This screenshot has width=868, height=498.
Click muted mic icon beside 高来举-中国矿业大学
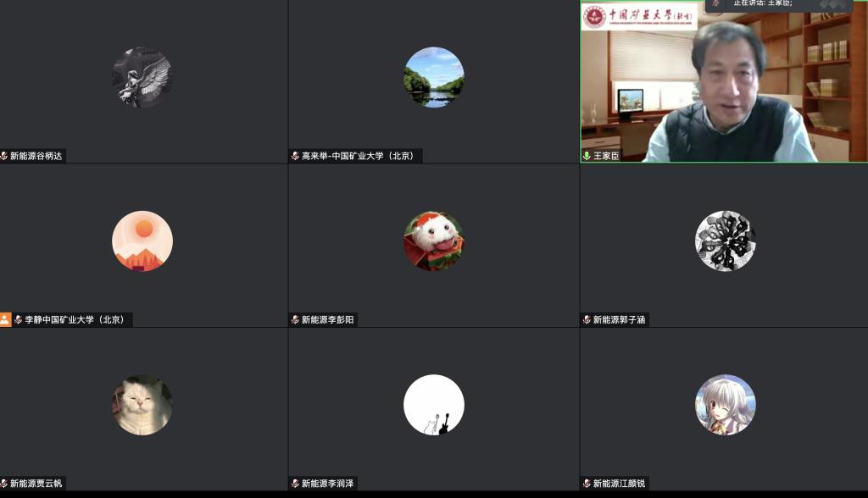coord(295,156)
